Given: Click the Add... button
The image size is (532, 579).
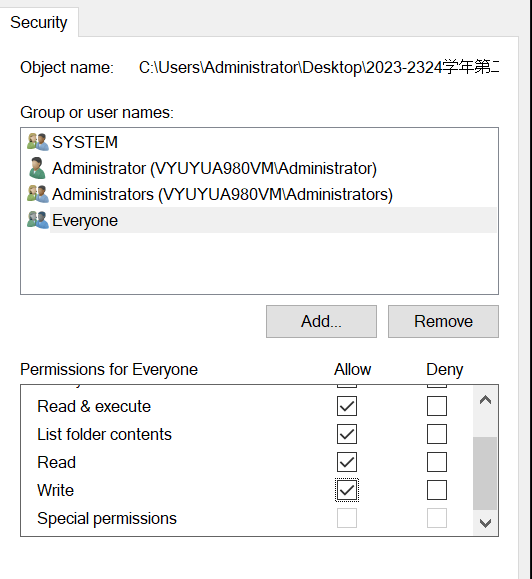Looking at the screenshot, I should tap(321, 321).
